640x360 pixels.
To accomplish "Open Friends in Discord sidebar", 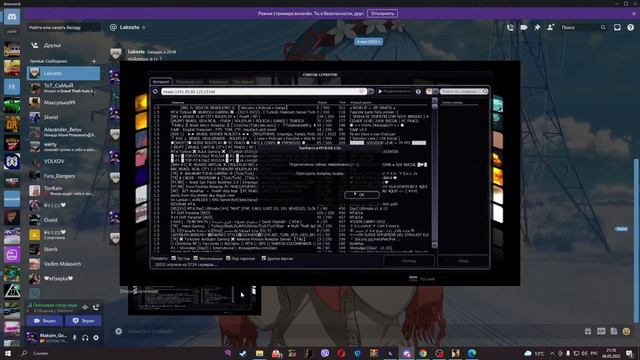I will (64, 45).
